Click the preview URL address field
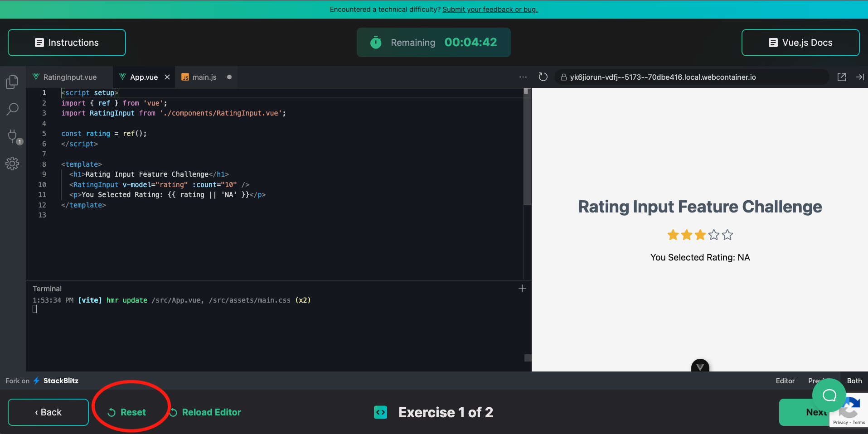 pos(692,77)
